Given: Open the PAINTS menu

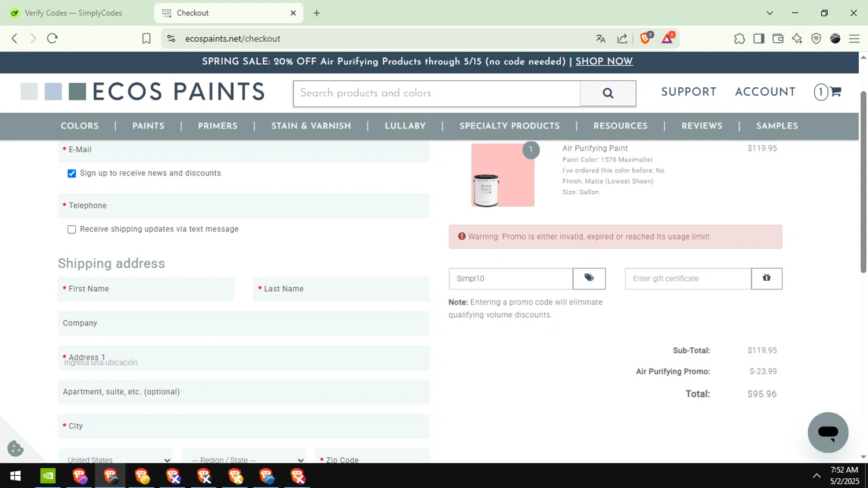Looking at the screenshot, I should click(148, 126).
